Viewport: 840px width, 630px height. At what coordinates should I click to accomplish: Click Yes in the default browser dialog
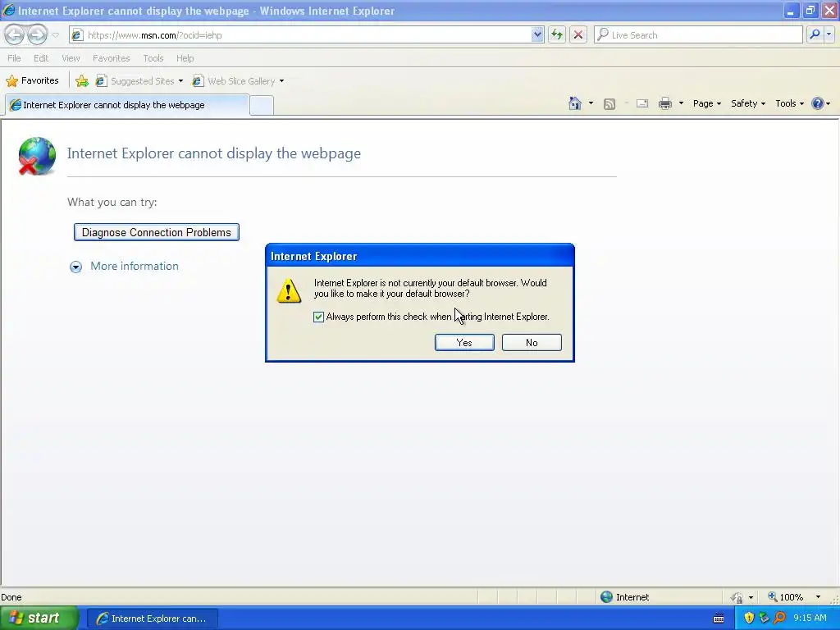tap(464, 343)
